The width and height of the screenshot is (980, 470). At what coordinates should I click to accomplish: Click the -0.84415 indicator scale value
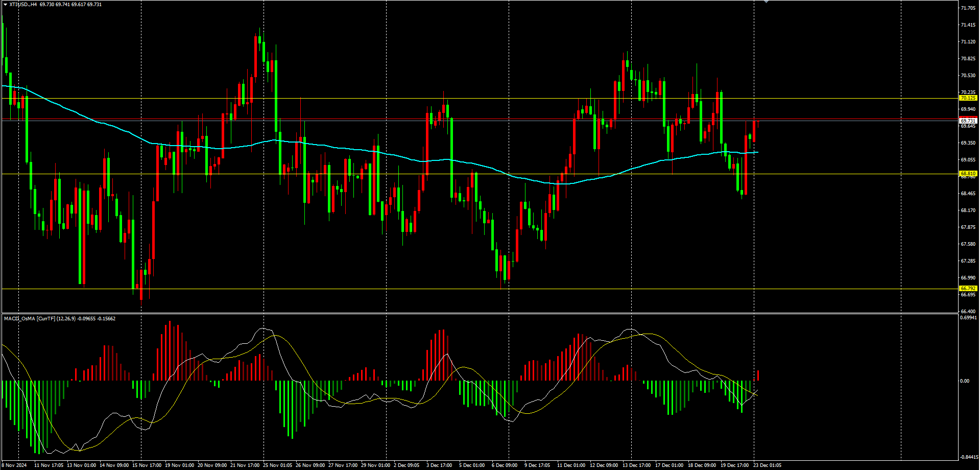pyautogui.click(x=969, y=457)
